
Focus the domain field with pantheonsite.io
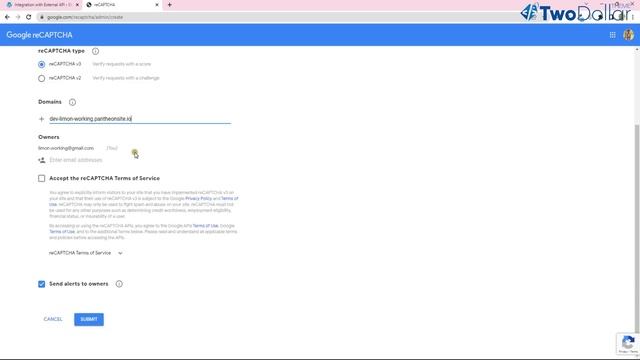point(140,119)
